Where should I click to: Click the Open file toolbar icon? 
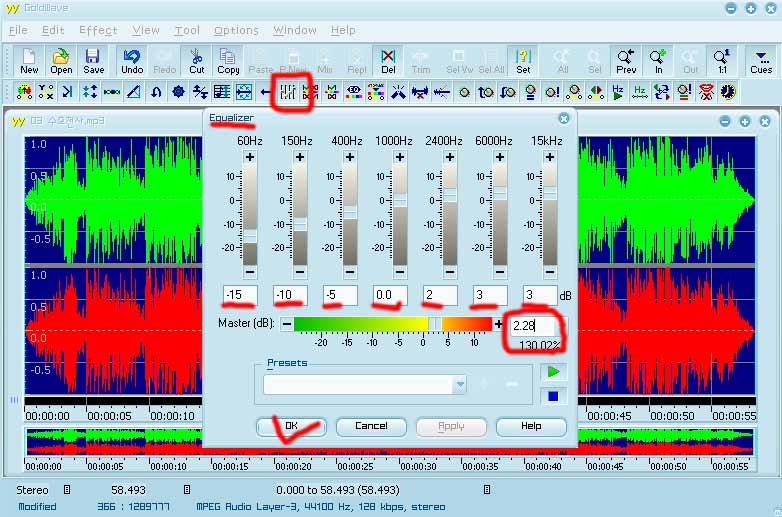[x=61, y=61]
